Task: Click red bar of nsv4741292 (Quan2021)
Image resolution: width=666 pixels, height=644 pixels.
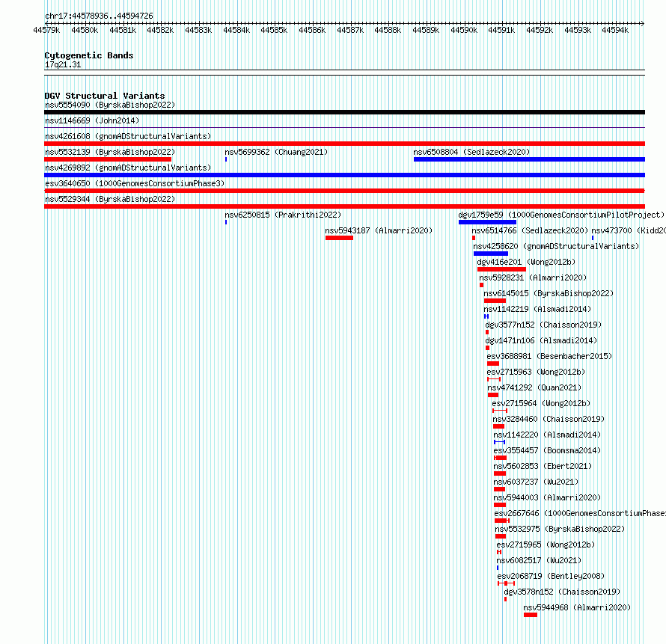Action: pos(493,395)
